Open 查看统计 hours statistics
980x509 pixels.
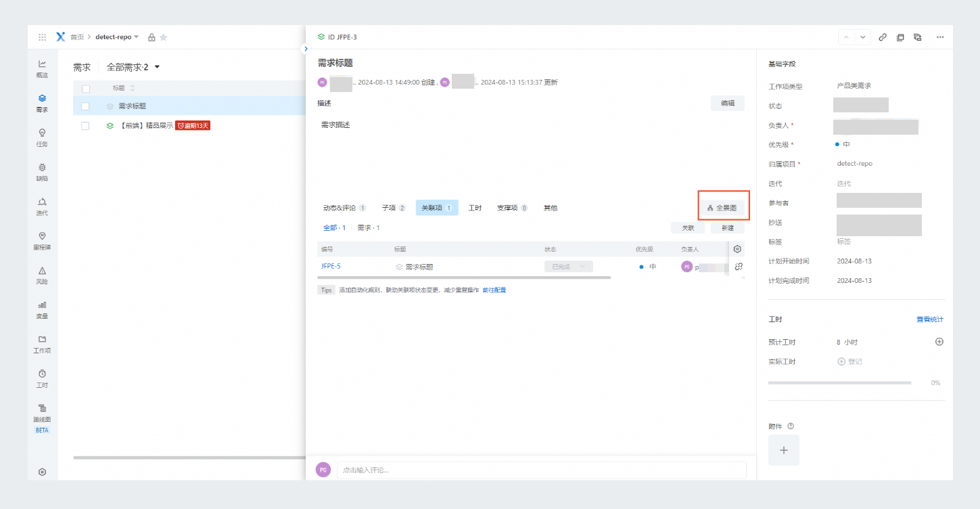click(930, 319)
